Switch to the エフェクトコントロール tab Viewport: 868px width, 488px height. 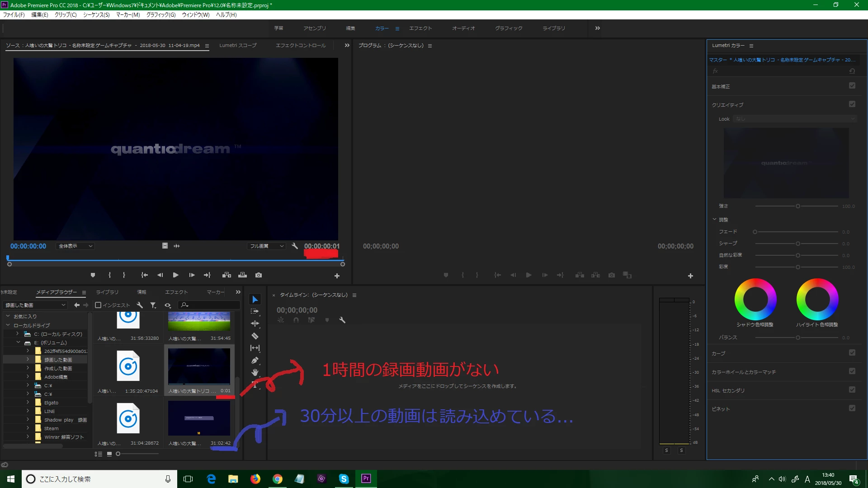pyautogui.click(x=301, y=45)
